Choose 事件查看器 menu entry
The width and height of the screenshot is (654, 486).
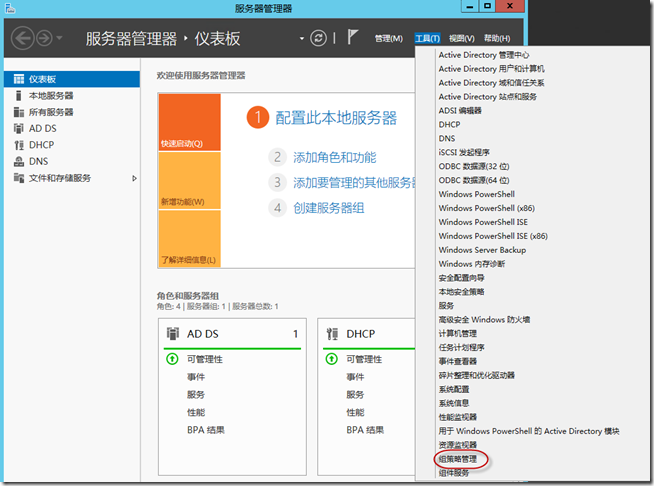tap(458, 361)
